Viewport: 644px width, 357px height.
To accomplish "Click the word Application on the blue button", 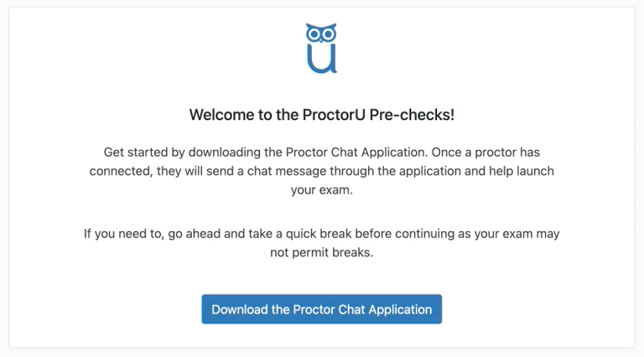I will [400, 309].
